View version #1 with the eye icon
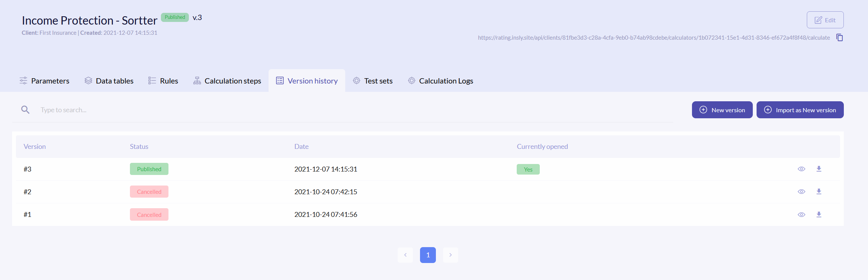Viewport: 868px width, 280px height. 801,215
